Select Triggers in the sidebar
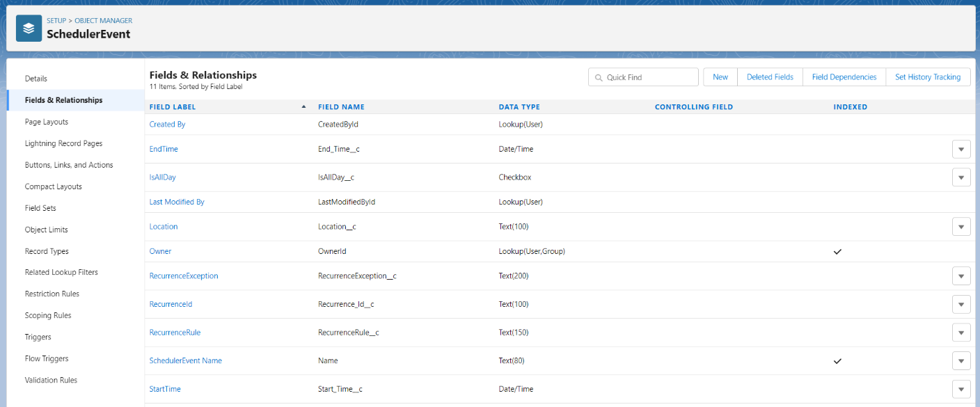980x407 pixels. tap(38, 337)
